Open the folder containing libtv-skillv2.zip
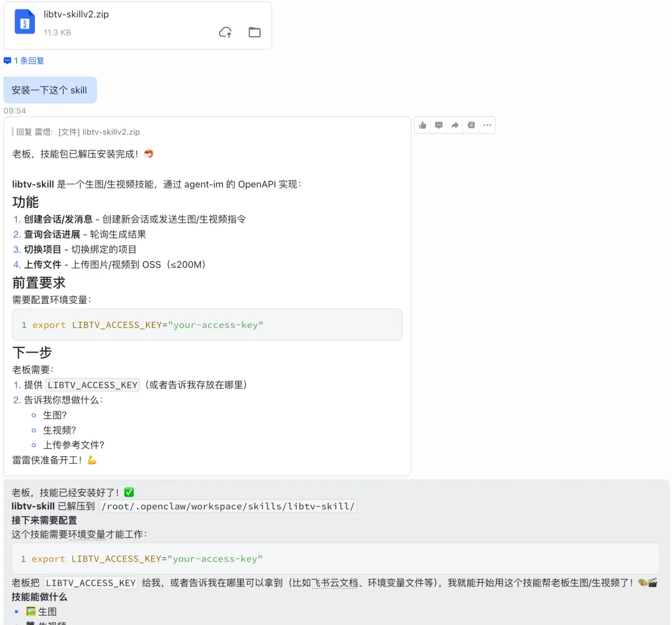672x625 pixels. [x=254, y=32]
